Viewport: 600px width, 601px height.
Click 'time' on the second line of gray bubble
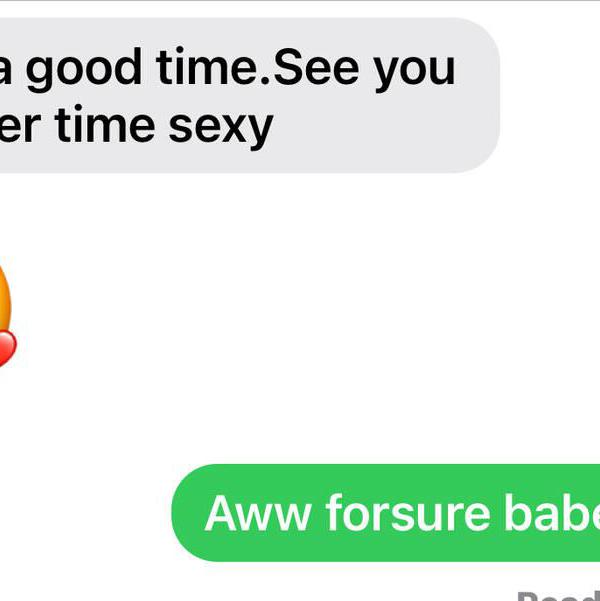point(105,124)
